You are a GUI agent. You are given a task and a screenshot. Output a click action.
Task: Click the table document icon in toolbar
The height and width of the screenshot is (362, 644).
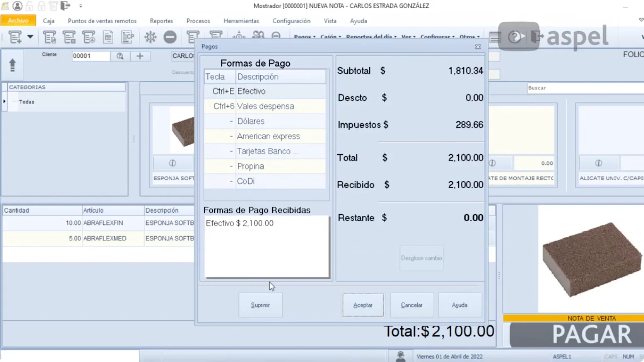click(108, 37)
